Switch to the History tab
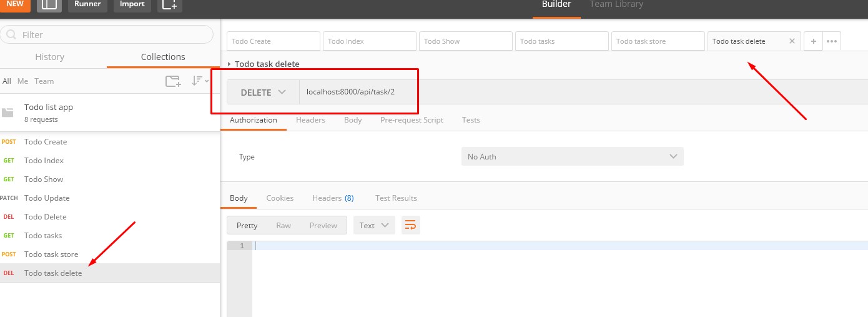868x317 pixels. pyautogui.click(x=50, y=57)
